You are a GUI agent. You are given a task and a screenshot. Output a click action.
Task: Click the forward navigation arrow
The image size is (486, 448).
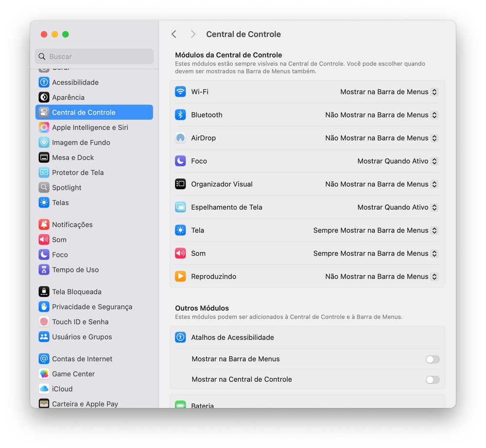[193, 34]
